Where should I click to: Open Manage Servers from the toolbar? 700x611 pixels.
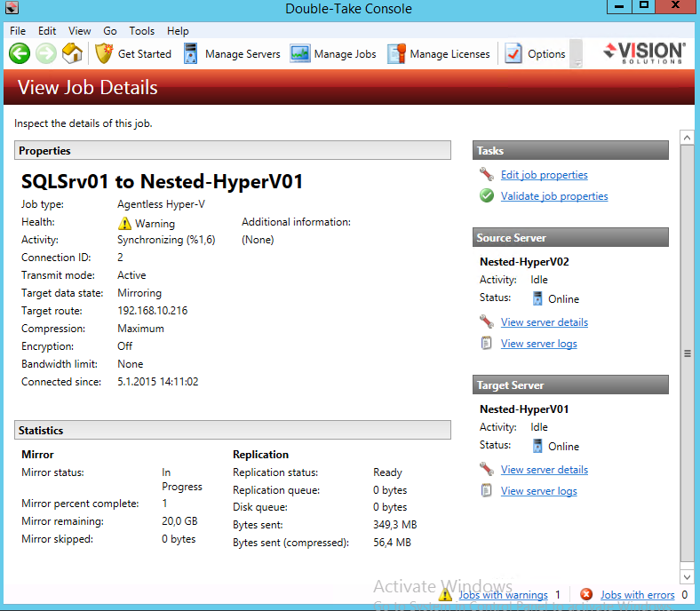tap(243, 54)
